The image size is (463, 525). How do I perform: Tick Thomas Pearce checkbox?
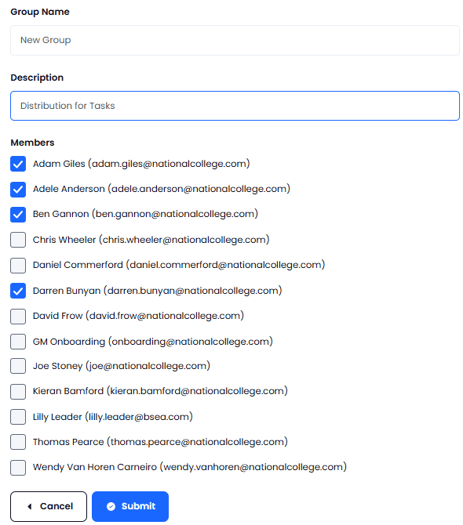coord(18,442)
